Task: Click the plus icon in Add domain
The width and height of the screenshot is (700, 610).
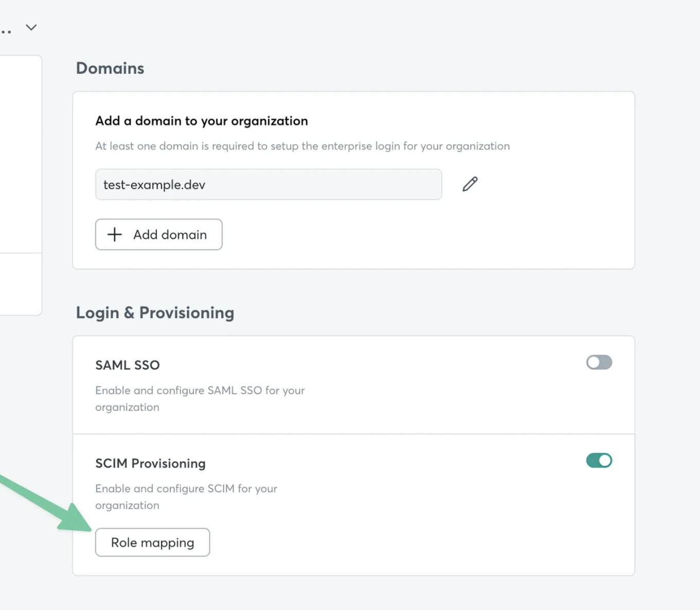Action: pyautogui.click(x=115, y=235)
